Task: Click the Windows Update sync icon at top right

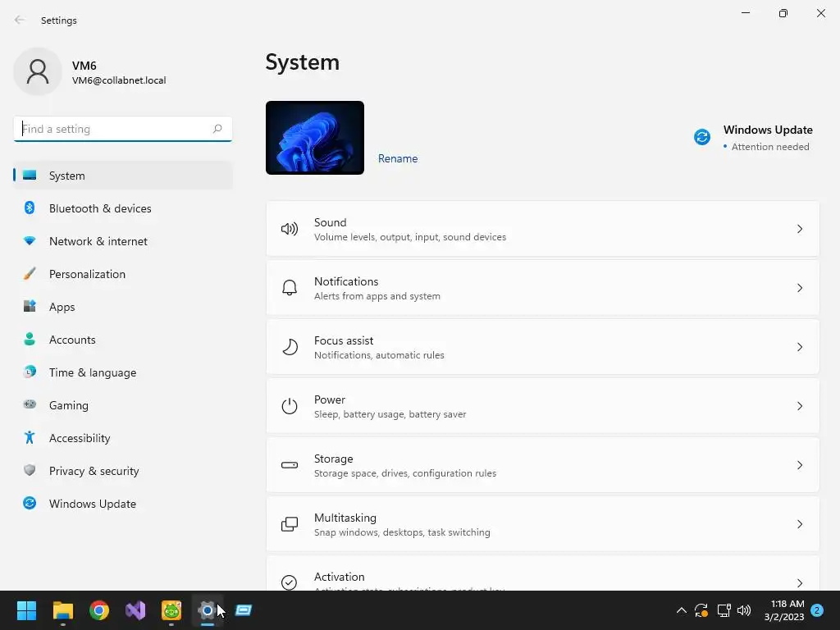Action: tap(702, 137)
